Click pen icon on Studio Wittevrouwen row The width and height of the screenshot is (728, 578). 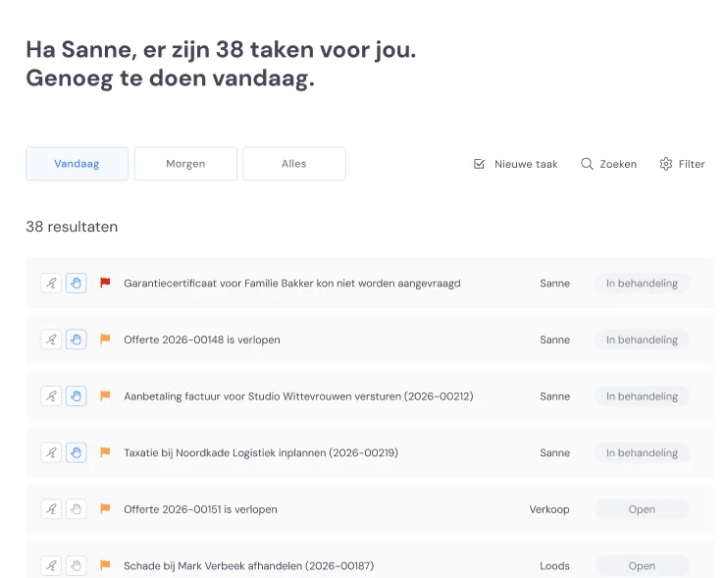click(x=51, y=396)
